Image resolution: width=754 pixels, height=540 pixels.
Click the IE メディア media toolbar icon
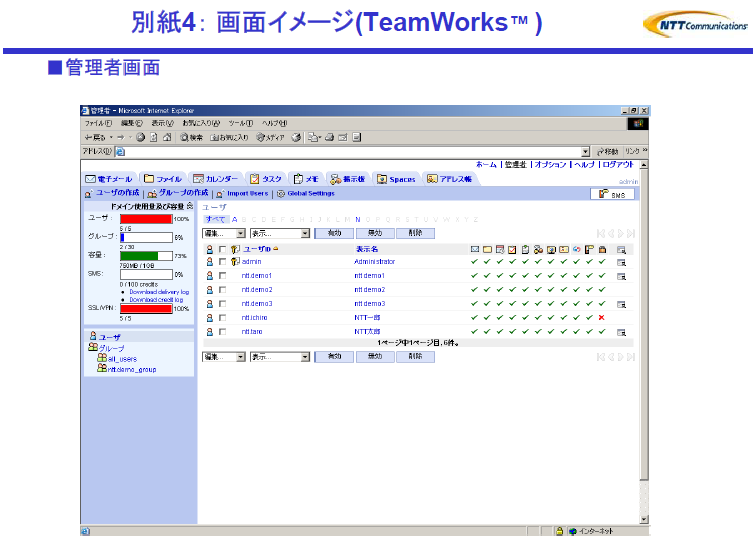click(260, 138)
